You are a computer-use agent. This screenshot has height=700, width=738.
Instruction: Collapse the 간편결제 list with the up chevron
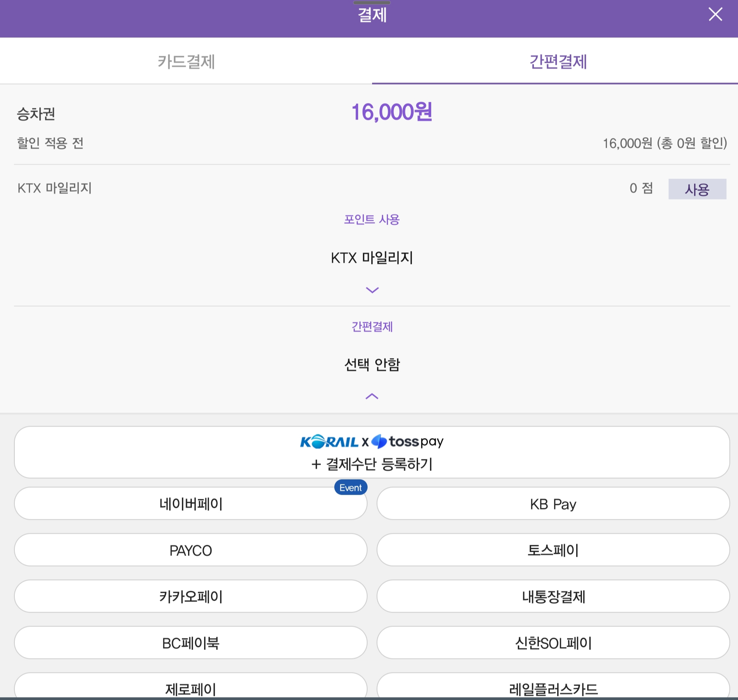point(372,396)
